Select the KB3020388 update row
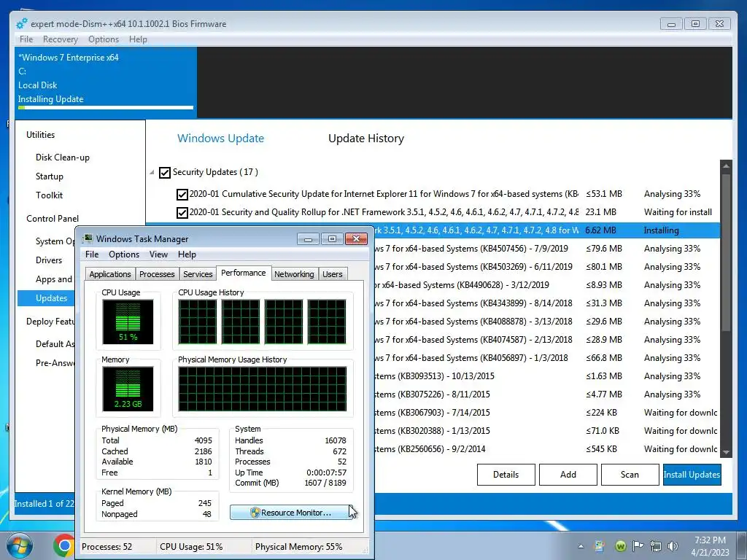 (x=546, y=431)
